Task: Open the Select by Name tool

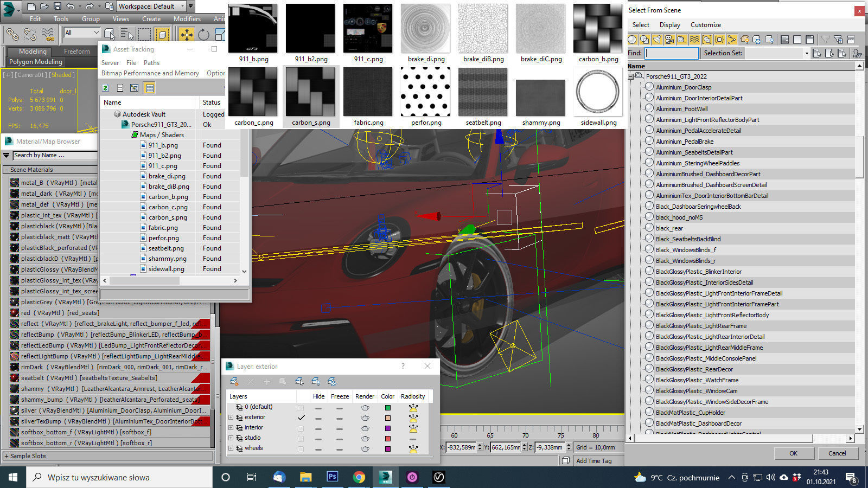Action: [x=127, y=34]
